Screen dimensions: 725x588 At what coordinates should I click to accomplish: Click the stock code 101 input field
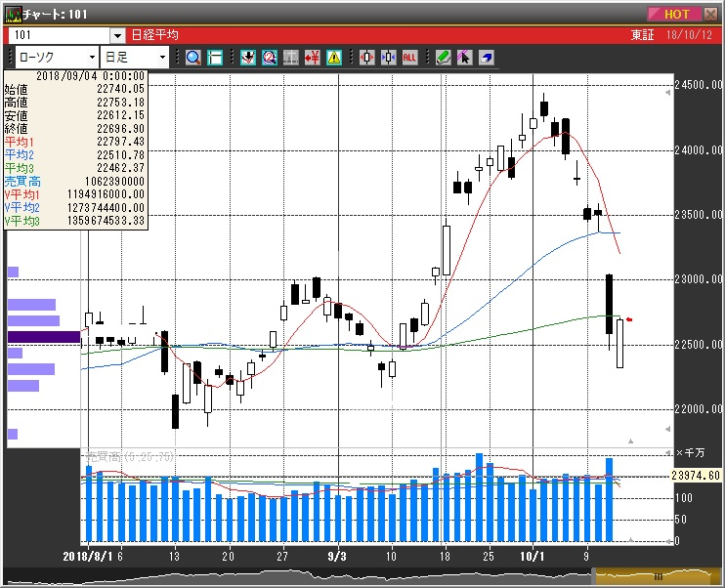point(59,35)
